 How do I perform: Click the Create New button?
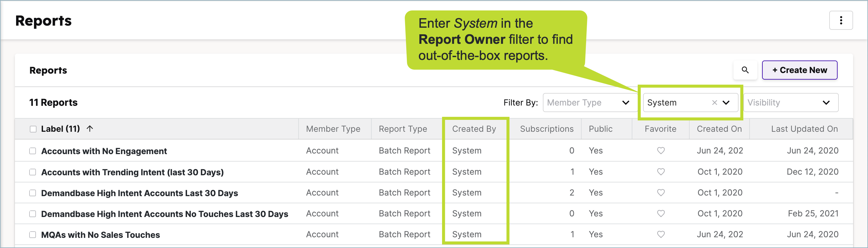tap(799, 70)
